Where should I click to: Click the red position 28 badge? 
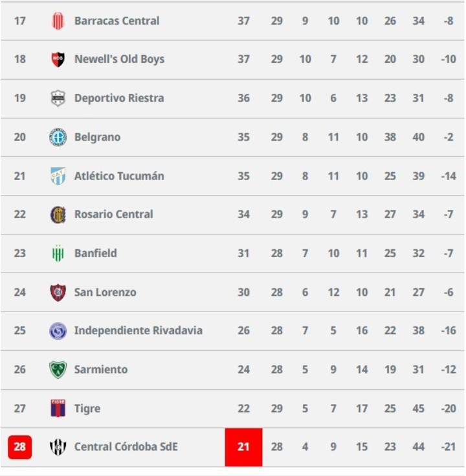point(19,447)
